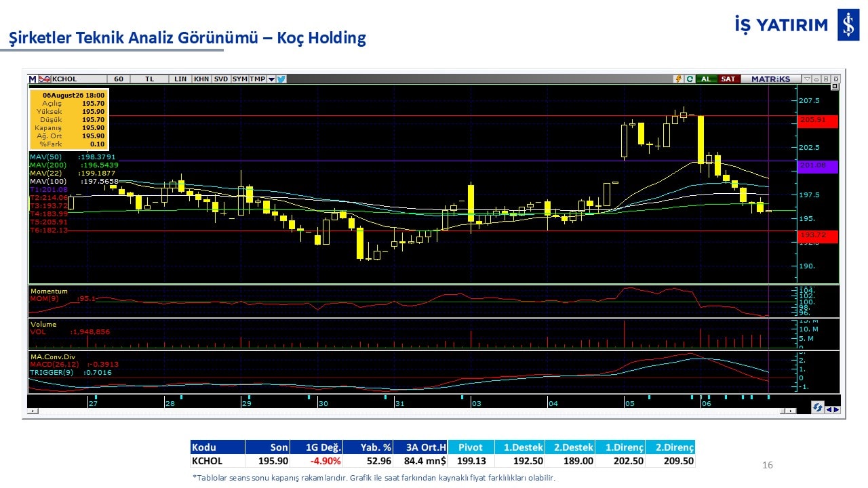Click the SYM toolbar button
Image resolution: width=868 pixels, height=488 pixels.
click(240, 79)
